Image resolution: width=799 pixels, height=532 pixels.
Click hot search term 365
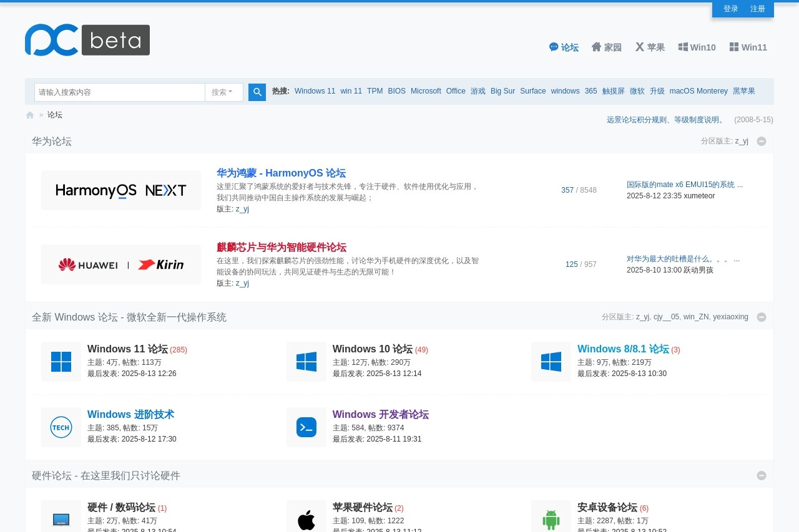pos(591,91)
